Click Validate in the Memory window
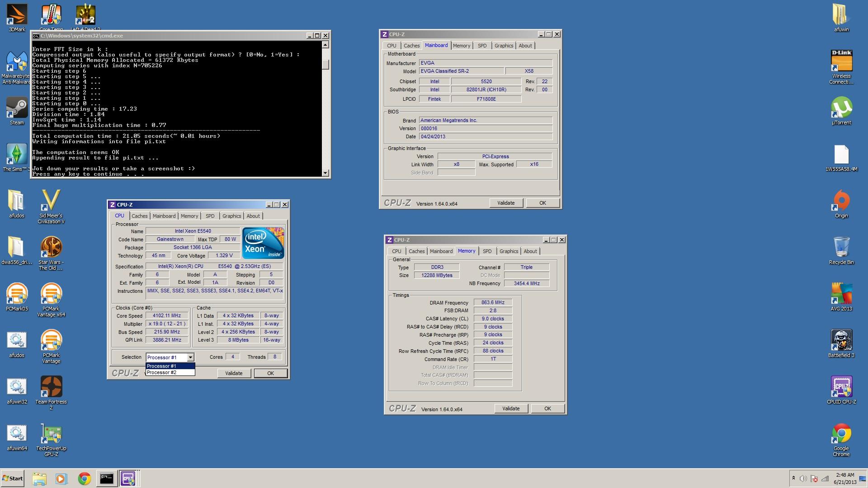Screen dimensions: 868x488 point(511,408)
